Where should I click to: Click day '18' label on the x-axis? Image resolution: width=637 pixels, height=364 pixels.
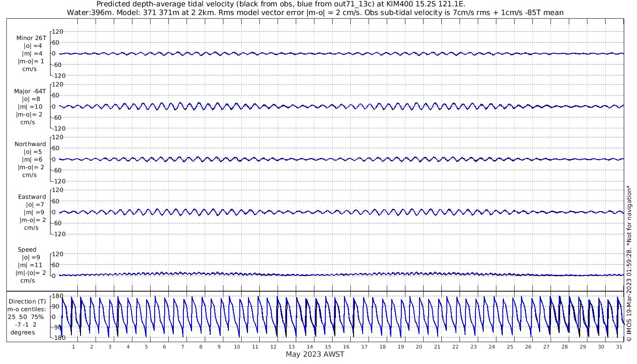click(383, 347)
